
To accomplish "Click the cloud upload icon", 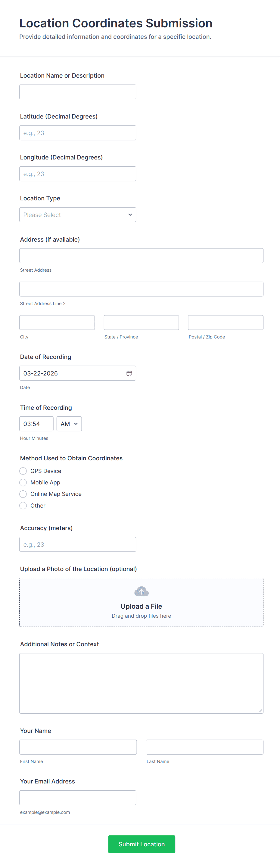I will coord(141,591).
